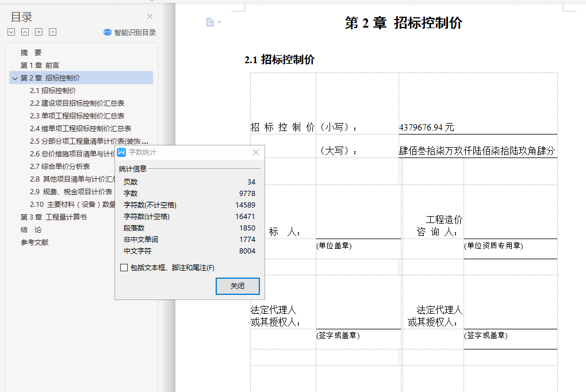This screenshot has height=392, width=586.
Task: Jump to 2.7 综合单价分析表
Action: (60, 167)
